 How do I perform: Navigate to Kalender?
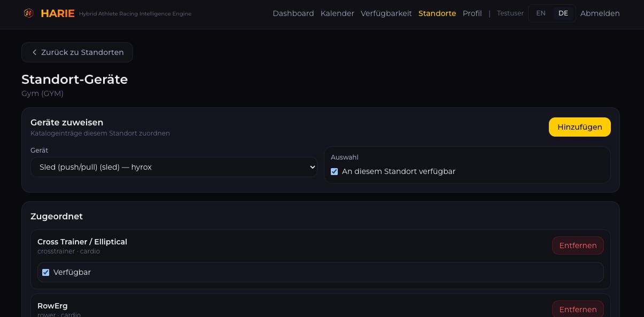(x=337, y=13)
